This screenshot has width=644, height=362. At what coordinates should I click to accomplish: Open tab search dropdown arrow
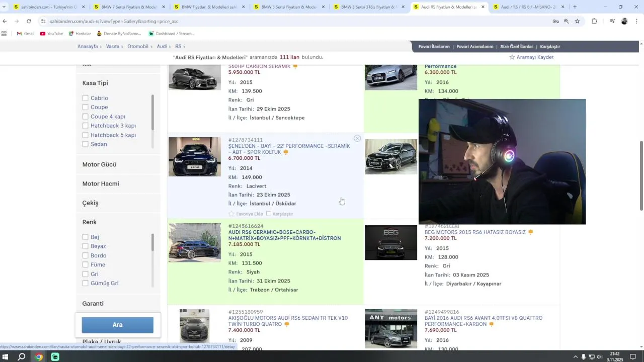[4, 7]
